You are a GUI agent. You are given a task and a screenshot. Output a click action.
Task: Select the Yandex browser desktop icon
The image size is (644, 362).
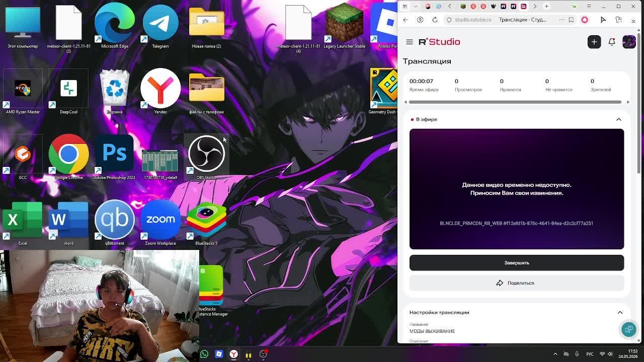coord(160,92)
